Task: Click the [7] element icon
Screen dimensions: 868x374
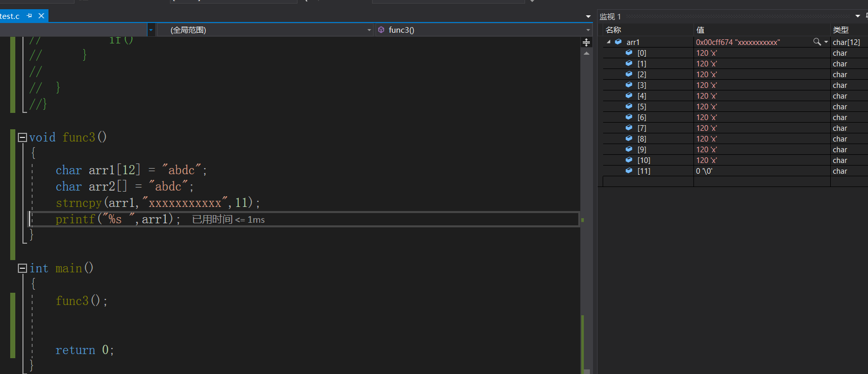Action: (x=629, y=128)
